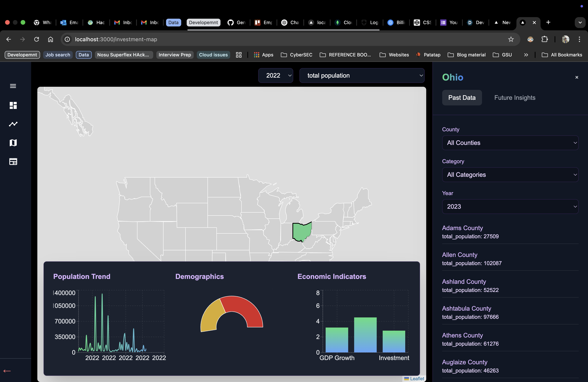588x382 pixels.
Task: Open the browser extensions puzzle icon
Action: coord(544,39)
